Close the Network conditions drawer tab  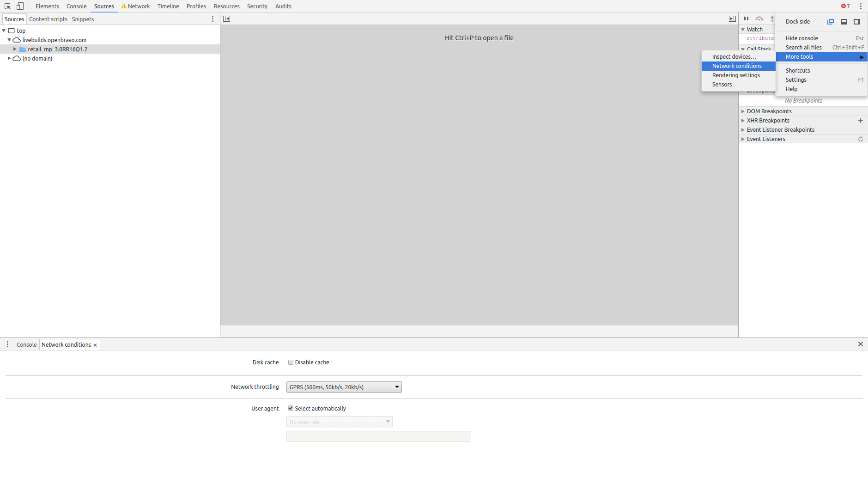[x=95, y=345]
